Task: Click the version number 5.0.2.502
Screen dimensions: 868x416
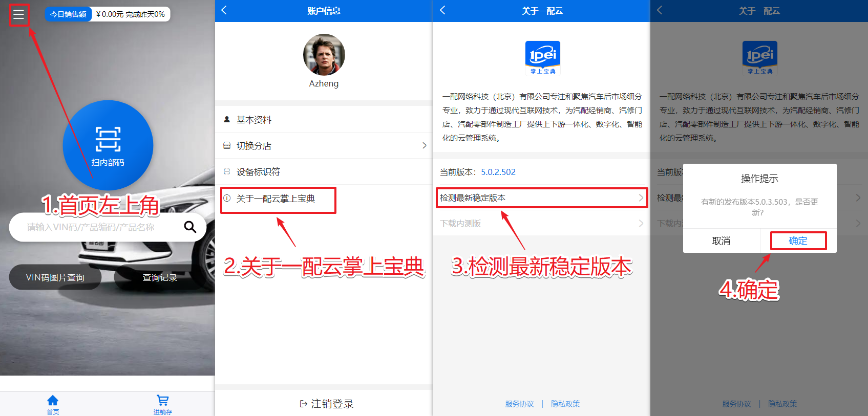Action: click(x=498, y=172)
